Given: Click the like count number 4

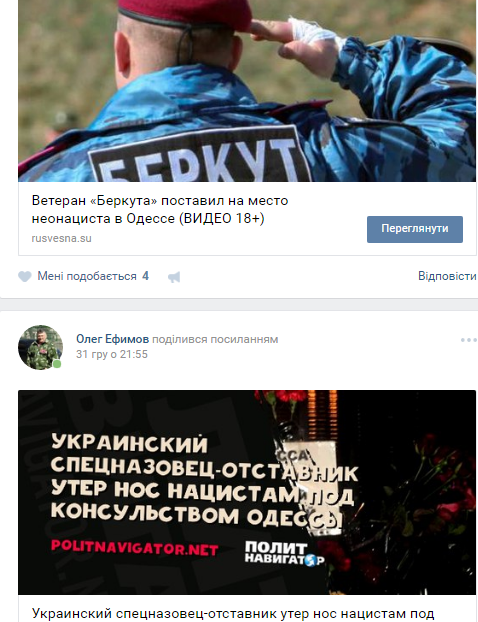Looking at the screenshot, I should tap(146, 276).
